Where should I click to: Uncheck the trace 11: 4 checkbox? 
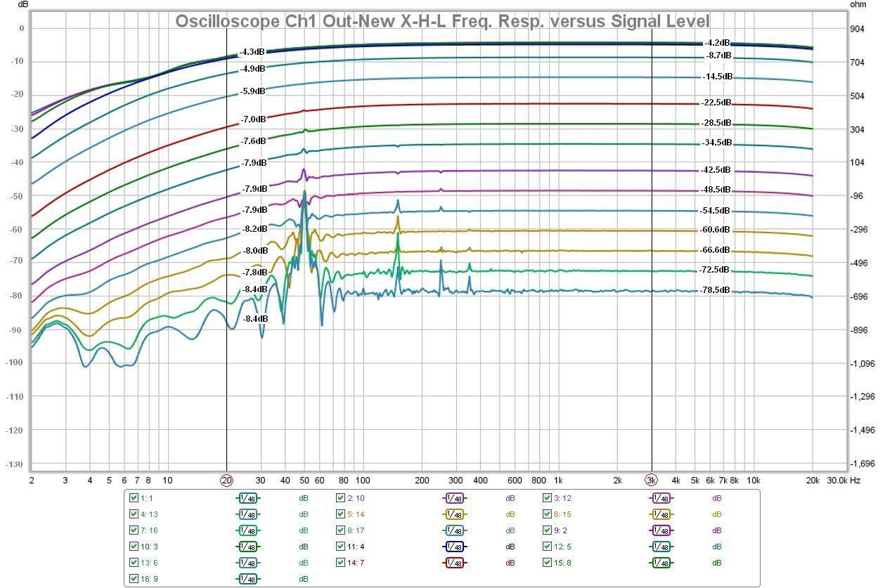pos(341,547)
